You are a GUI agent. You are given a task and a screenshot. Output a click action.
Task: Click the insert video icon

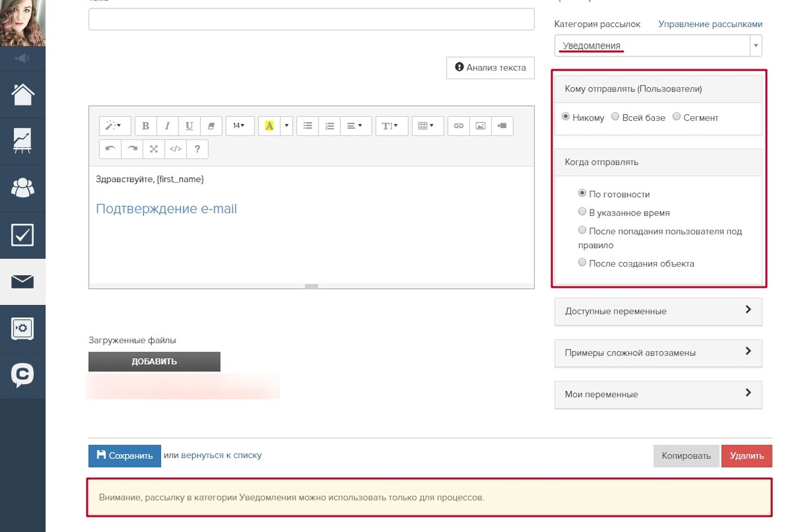click(x=502, y=126)
